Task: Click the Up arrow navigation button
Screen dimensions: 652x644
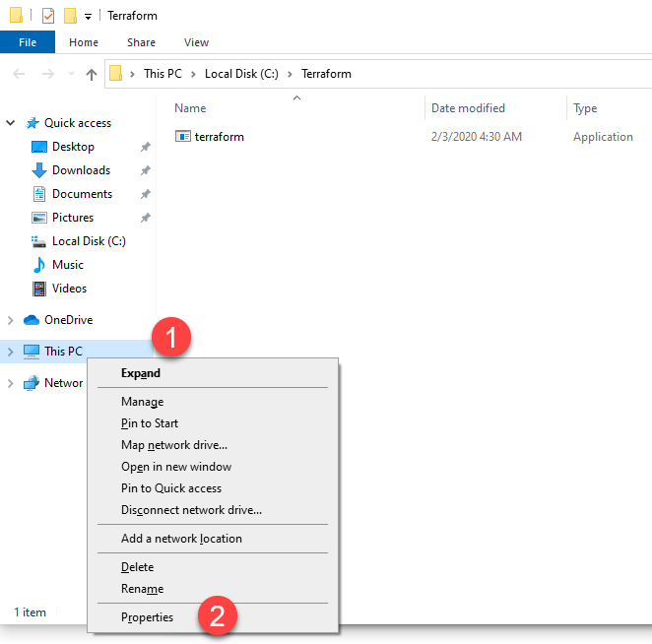Action: point(92,74)
